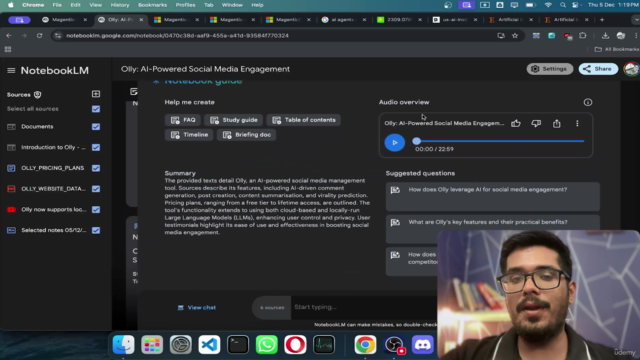Ask about Olly's key features and benefits
Image resolution: width=640 pixels, height=360 pixels.
pos(493,229)
